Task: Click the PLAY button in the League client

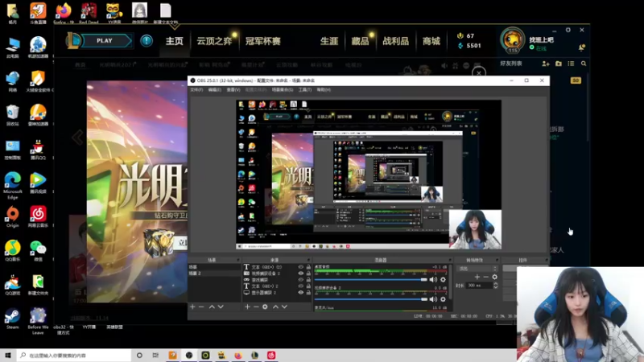Action: coord(105,41)
